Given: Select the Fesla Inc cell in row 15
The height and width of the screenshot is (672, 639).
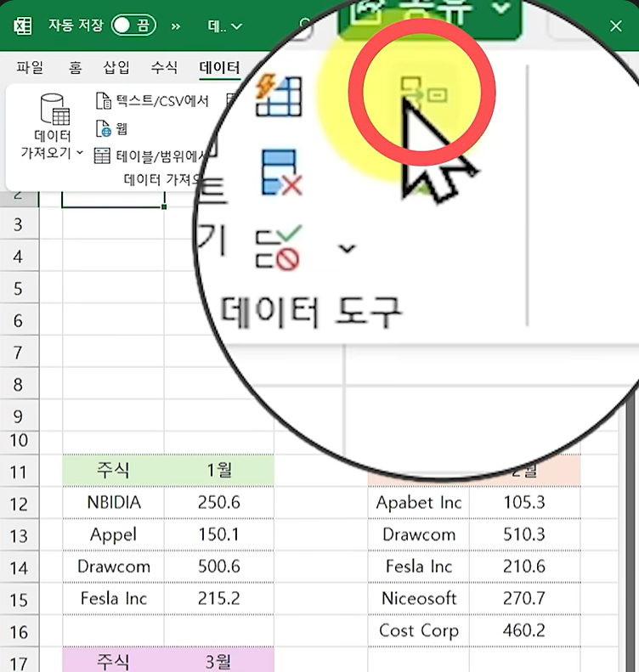Looking at the screenshot, I should [113, 599].
